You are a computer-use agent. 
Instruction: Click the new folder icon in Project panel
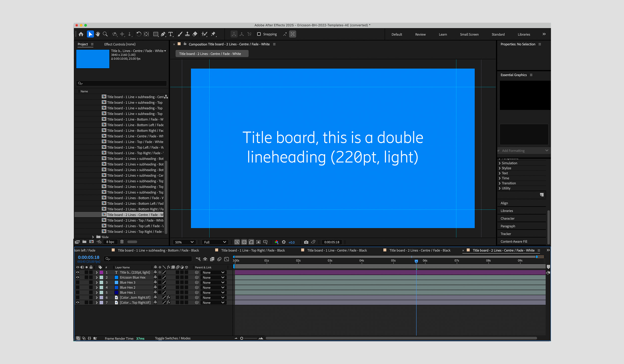point(84,242)
